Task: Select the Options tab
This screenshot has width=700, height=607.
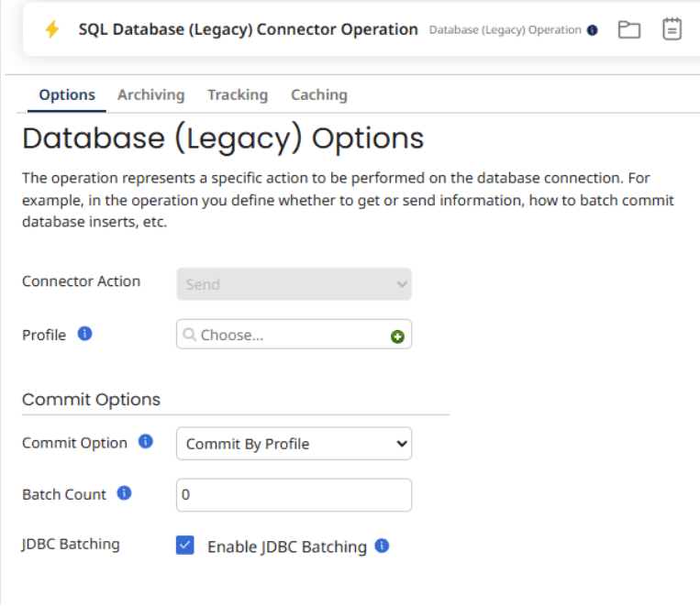Action: (x=67, y=94)
